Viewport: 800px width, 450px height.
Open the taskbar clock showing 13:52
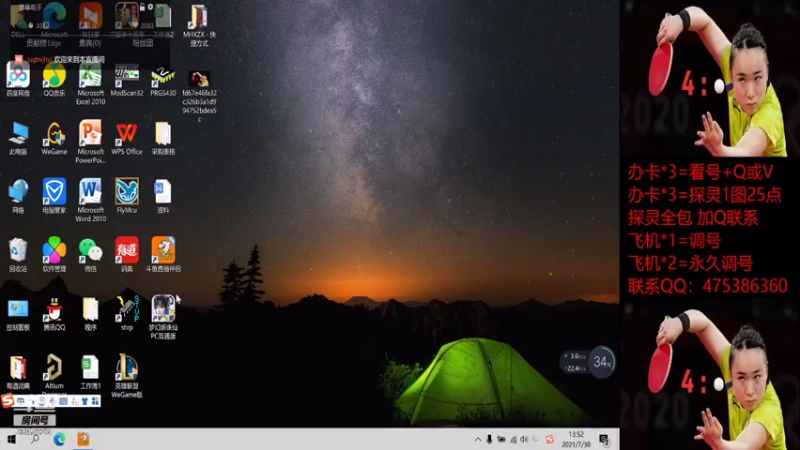pyautogui.click(x=576, y=439)
